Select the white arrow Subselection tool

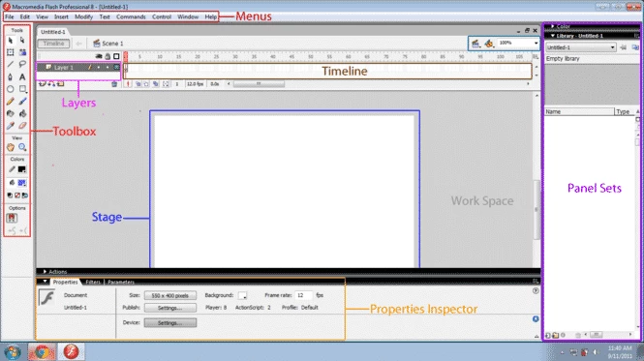(x=22, y=41)
